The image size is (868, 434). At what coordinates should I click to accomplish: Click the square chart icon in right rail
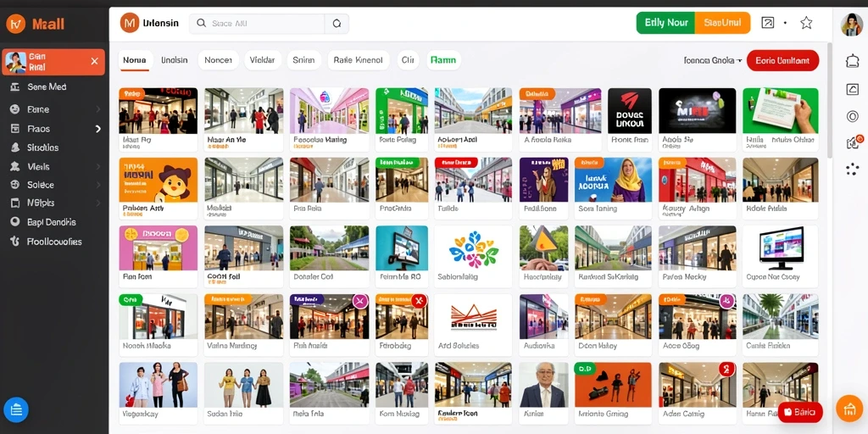coord(852,89)
